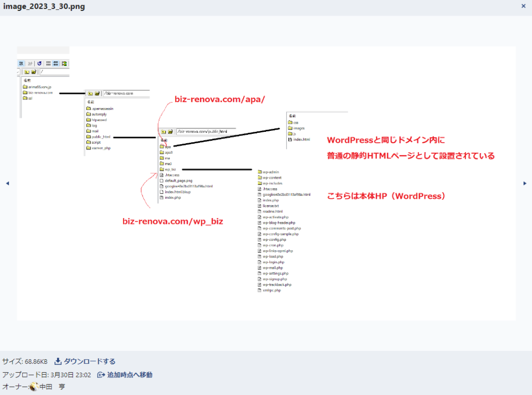Click wp-config.php in the file list
Viewport: 532px width, 395px height.
272,239
